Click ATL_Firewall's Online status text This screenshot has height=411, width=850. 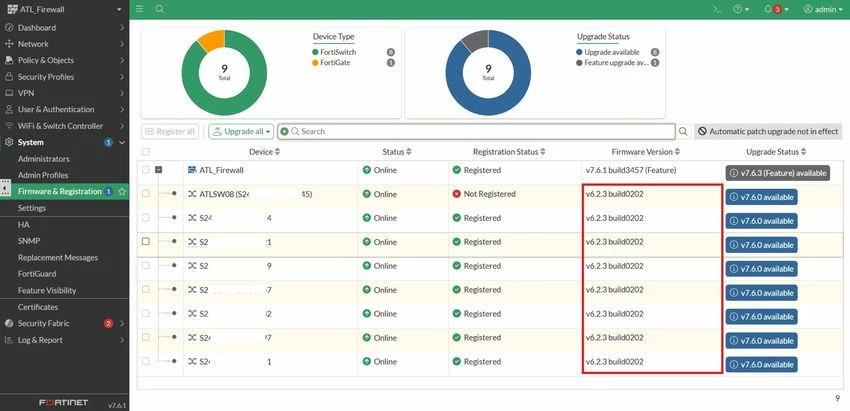click(x=385, y=170)
